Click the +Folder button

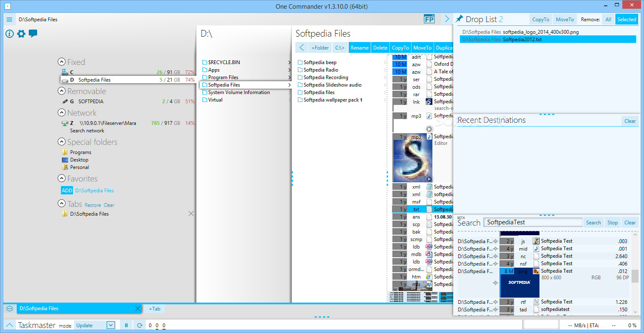click(320, 47)
